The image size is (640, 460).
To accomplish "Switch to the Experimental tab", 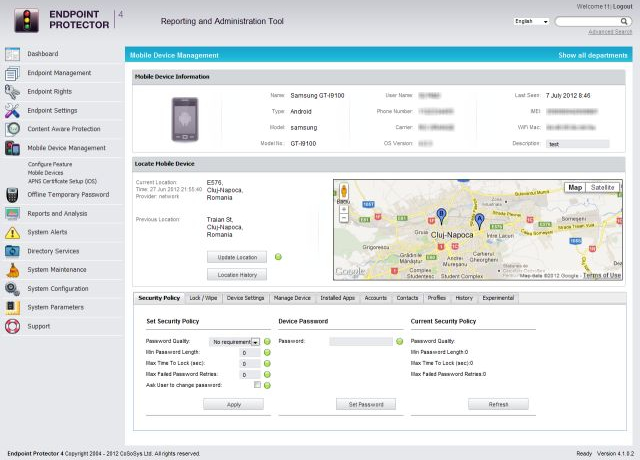I will (498, 298).
